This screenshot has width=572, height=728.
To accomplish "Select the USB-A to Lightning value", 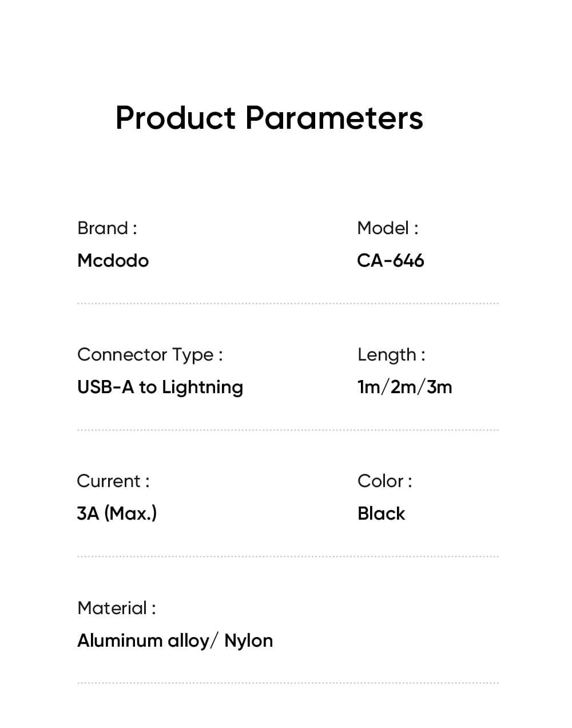I will 160,387.
